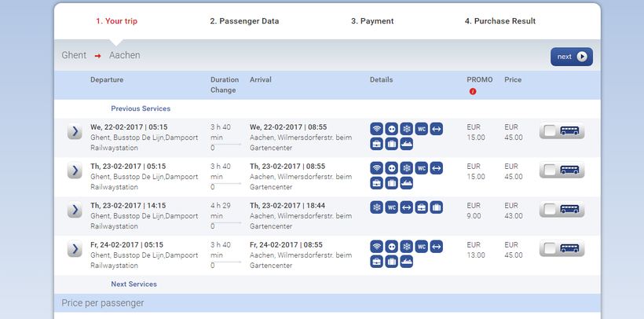Click air conditioning snowflake icon, 14:15 trip

[x=377, y=207]
